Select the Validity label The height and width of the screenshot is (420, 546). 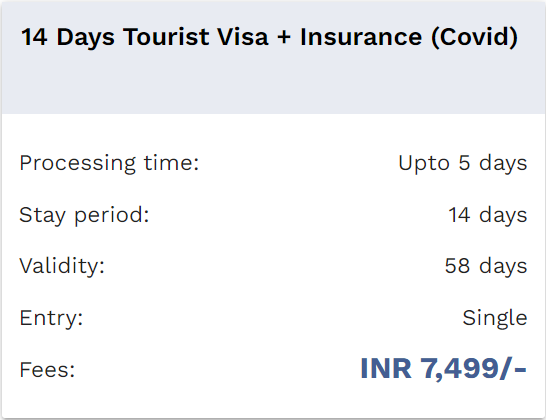[x=62, y=266]
